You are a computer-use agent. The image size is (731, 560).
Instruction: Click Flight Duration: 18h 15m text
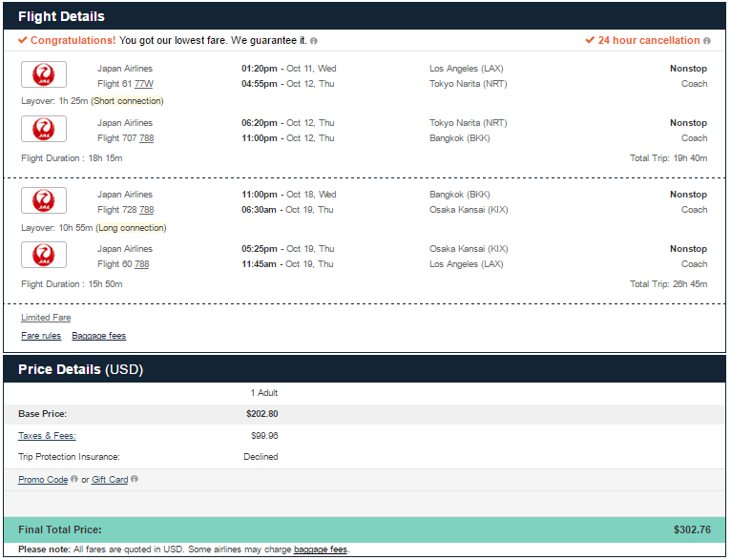point(72,158)
